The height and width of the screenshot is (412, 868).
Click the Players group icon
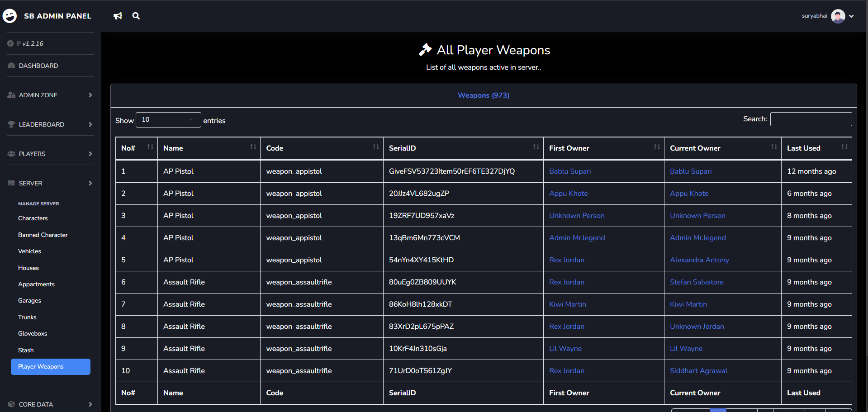click(x=11, y=154)
